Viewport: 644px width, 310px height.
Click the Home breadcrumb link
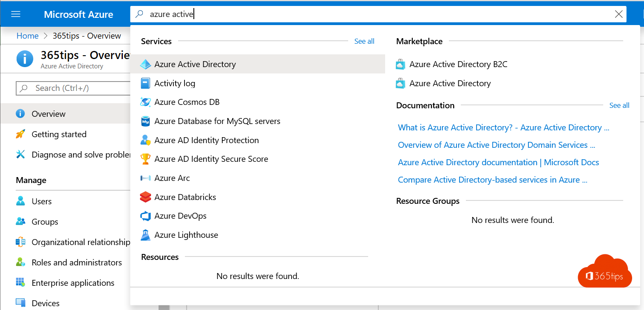[x=28, y=36]
